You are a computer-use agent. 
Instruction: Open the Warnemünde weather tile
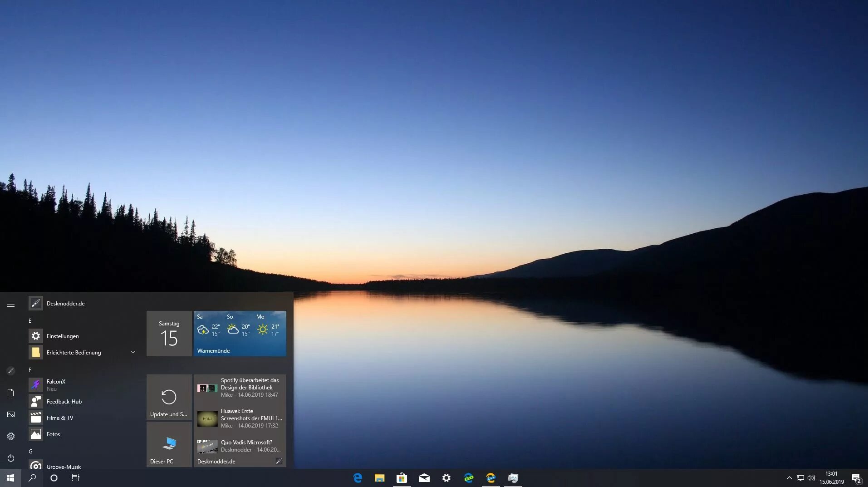240,334
